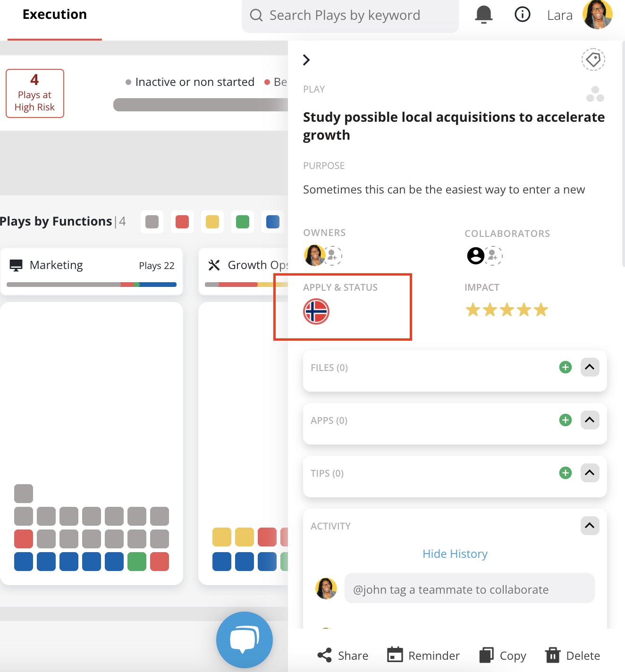
Task: Open the chat support bubble
Action: tap(245, 640)
